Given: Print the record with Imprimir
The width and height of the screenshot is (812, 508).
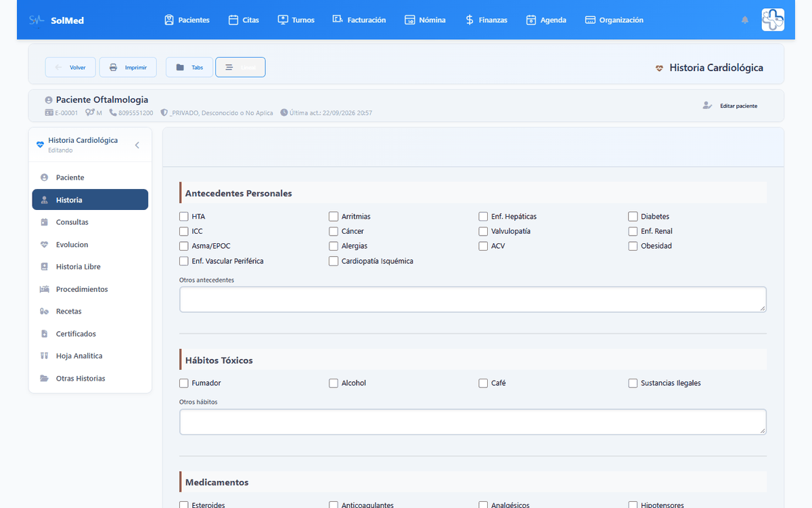Looking at the screenshot, I should [128, 67].
